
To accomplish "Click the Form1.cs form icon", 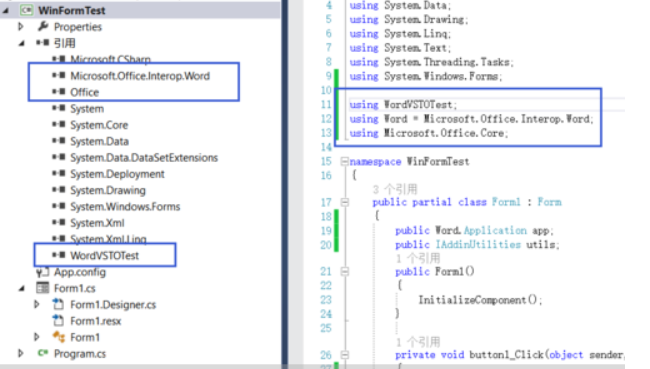I will [x=43, y=288].
